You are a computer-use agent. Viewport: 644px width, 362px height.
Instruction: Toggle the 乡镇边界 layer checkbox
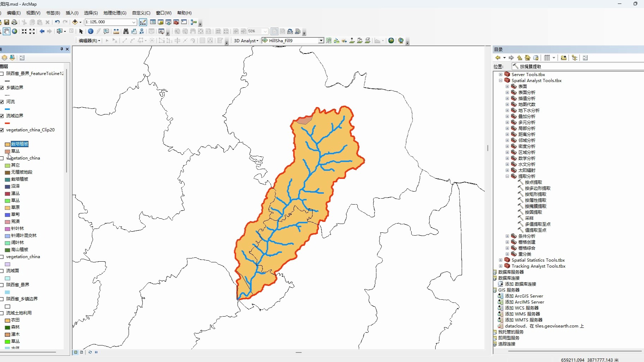tap(2, 88)
